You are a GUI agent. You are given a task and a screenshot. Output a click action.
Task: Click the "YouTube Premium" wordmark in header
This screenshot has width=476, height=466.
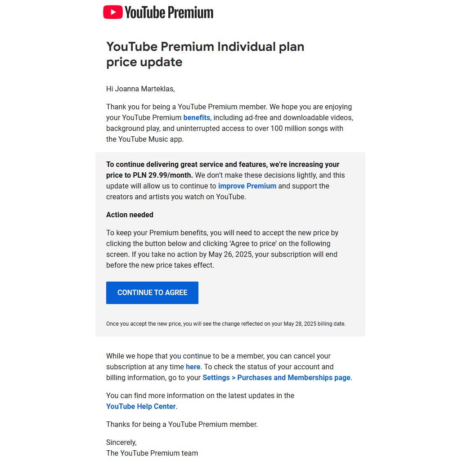[x=169, y=13]
